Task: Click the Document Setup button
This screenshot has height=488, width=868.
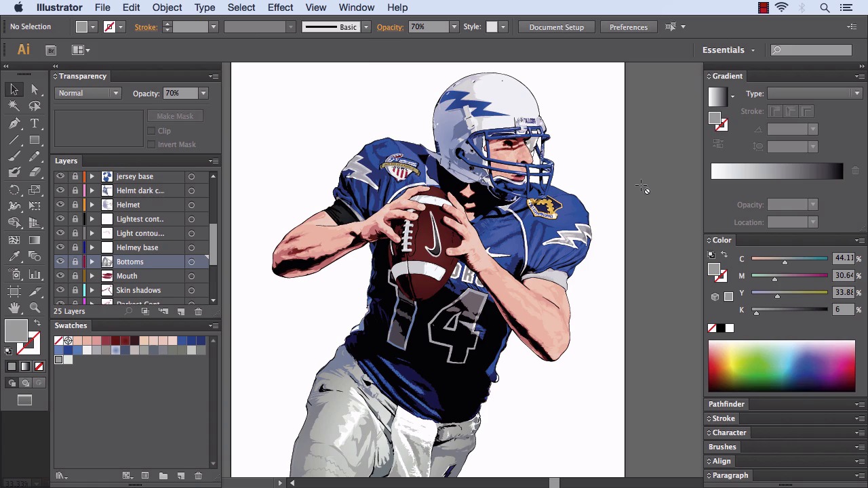Action: (556, 27)
